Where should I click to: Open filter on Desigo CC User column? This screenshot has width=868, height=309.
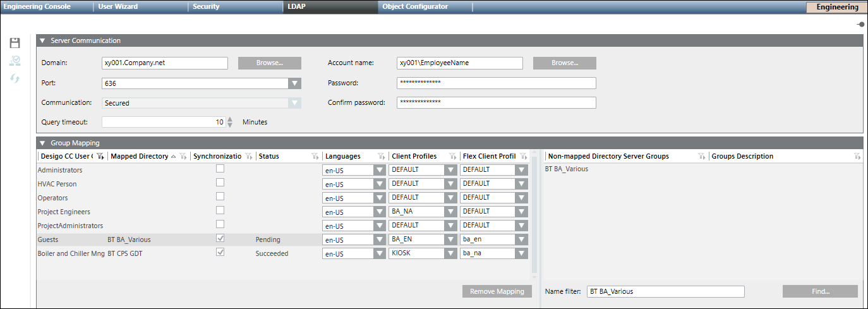coord(100,156)
